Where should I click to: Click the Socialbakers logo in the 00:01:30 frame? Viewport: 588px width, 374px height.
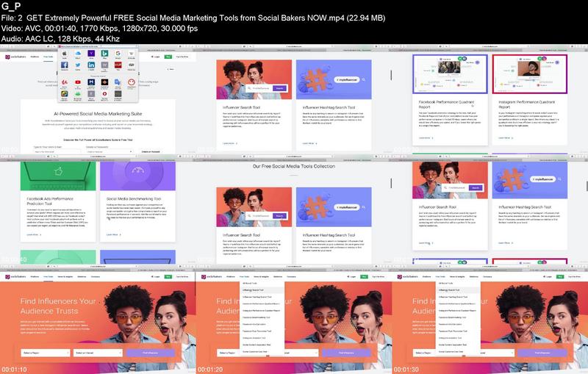click(x=408, y=276)
